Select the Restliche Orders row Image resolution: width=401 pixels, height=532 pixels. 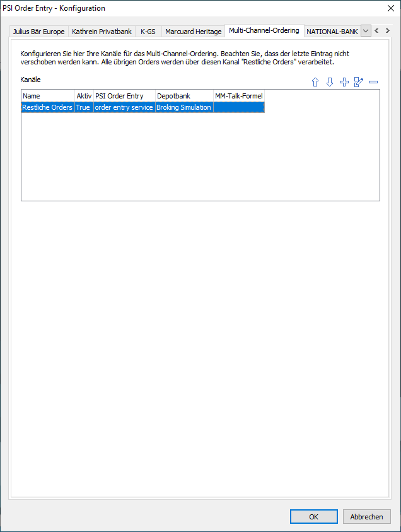pos(47,108)
